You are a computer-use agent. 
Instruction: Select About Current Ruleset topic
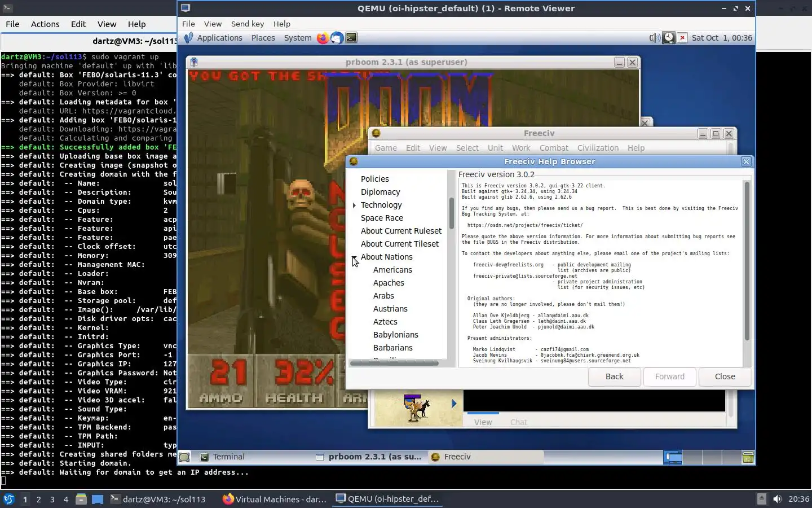coord(401,231)
